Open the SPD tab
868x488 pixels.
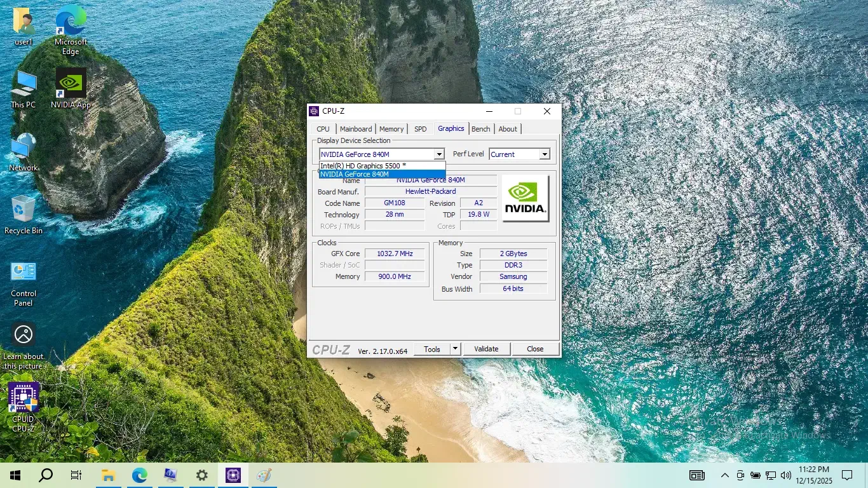420,128
